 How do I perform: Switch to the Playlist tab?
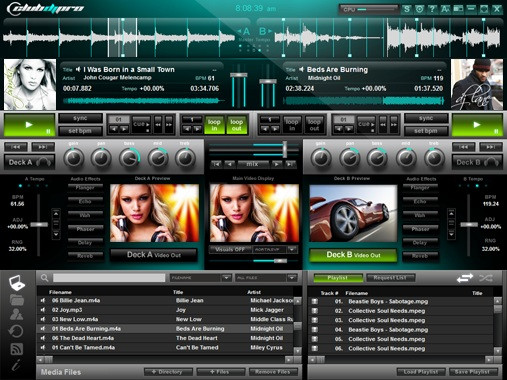tap(338, 278)
